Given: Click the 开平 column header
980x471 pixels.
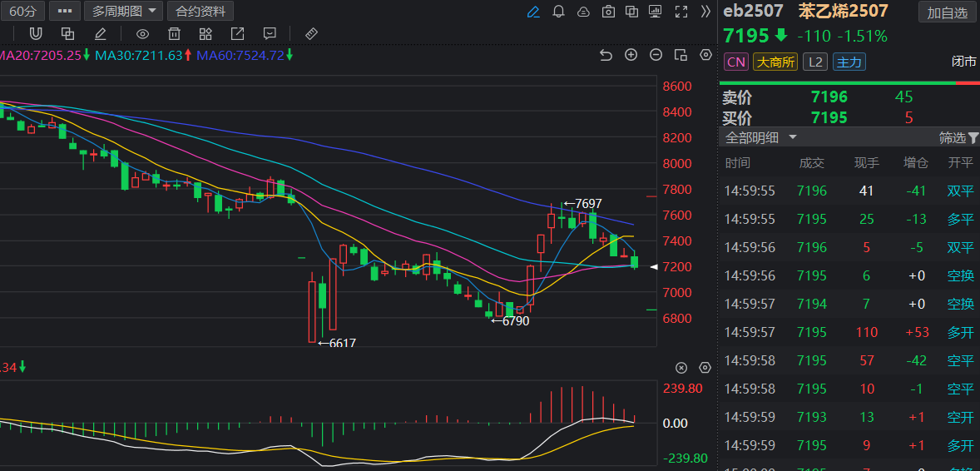Looking at the screenshot, I should [x=961, y=163].
